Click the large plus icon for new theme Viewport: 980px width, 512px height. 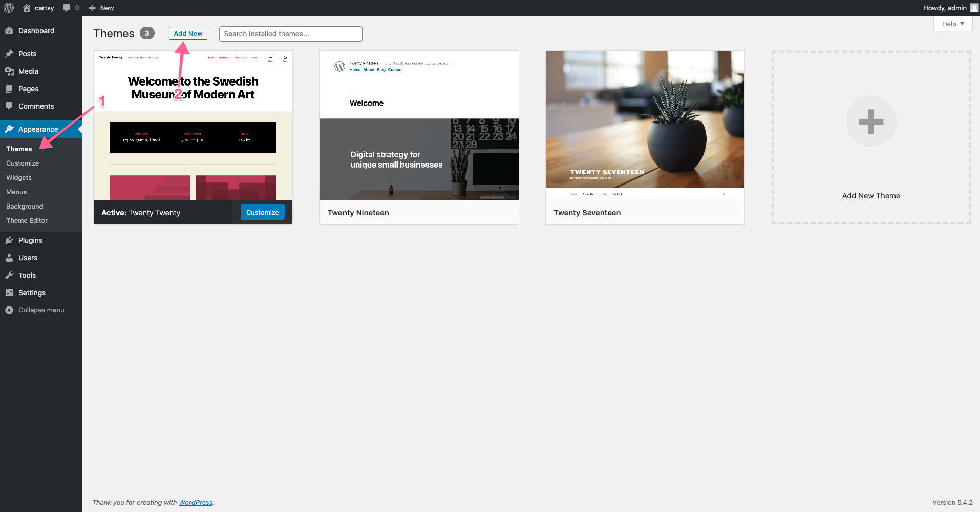point(871,121)
